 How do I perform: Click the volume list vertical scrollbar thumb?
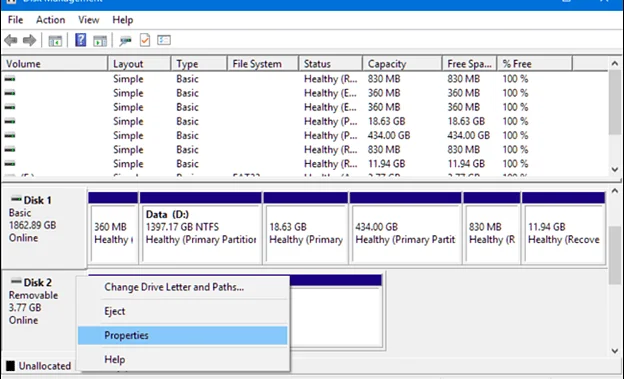[614, 102]
